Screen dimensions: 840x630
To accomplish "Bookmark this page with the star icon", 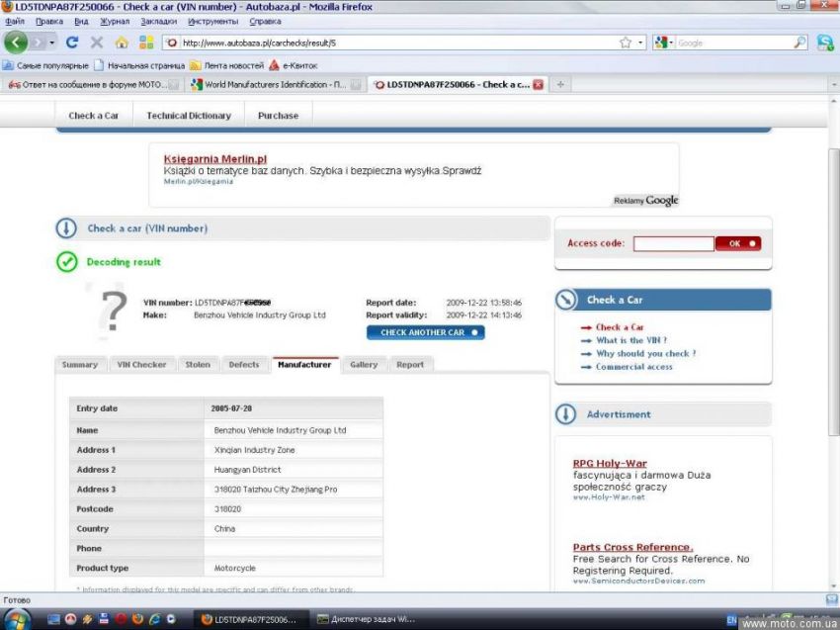I will point(625,43).
